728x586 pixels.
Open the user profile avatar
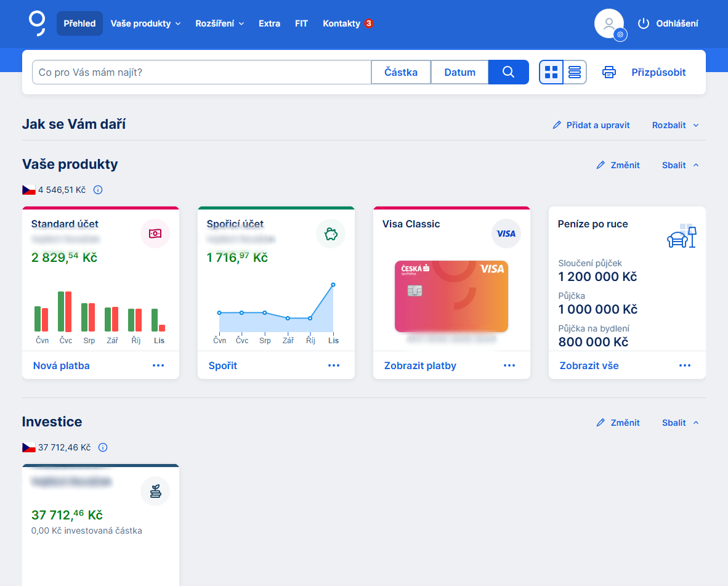[x=609, y=24]
